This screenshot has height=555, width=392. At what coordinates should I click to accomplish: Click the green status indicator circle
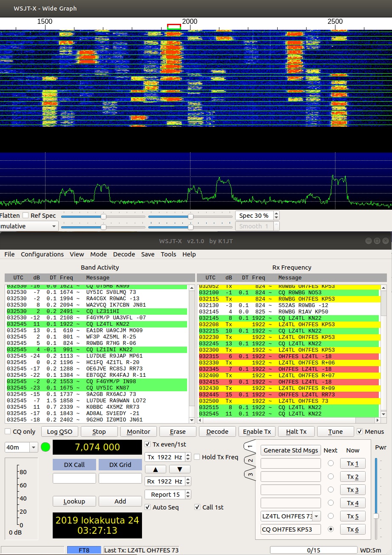(45, 447)
